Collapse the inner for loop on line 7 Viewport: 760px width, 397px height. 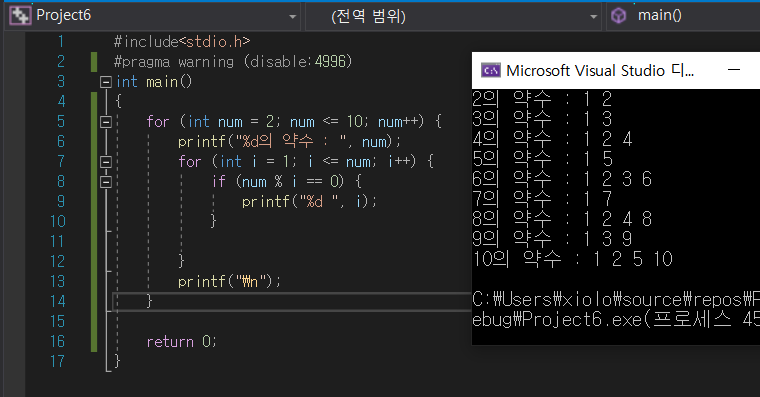[106, 162]
